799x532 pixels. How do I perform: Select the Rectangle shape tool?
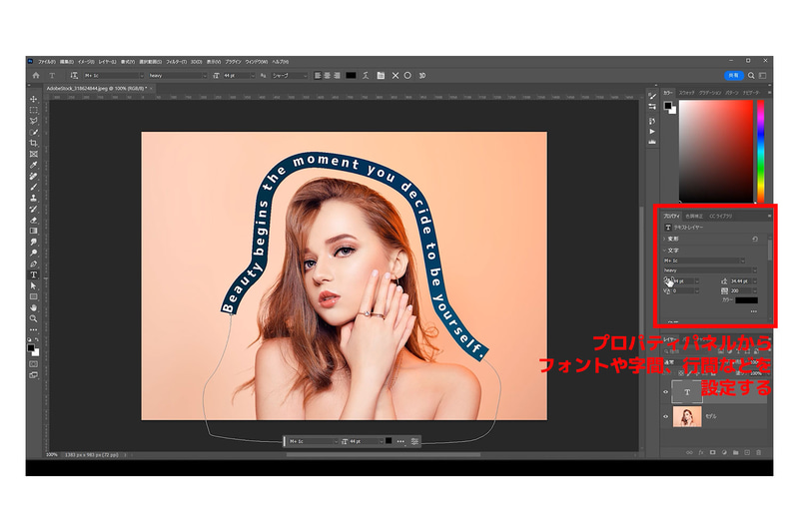coord(34,296)
